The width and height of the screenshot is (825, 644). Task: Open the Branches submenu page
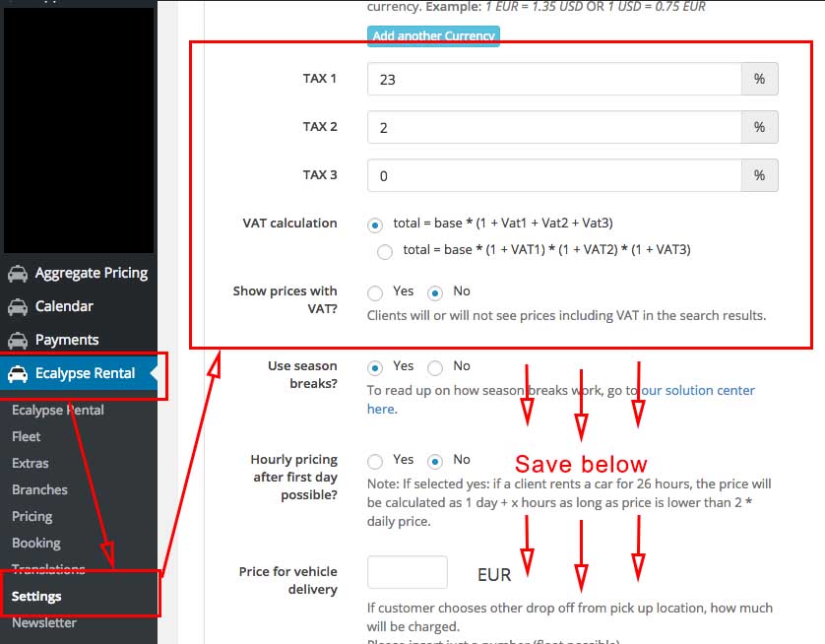(x=40, y=489)
